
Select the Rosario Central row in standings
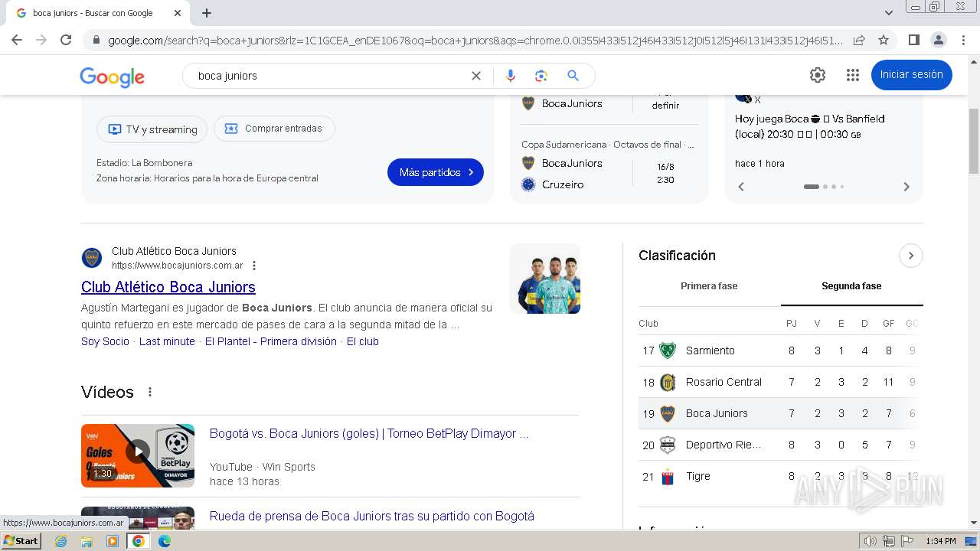[780, 382]
